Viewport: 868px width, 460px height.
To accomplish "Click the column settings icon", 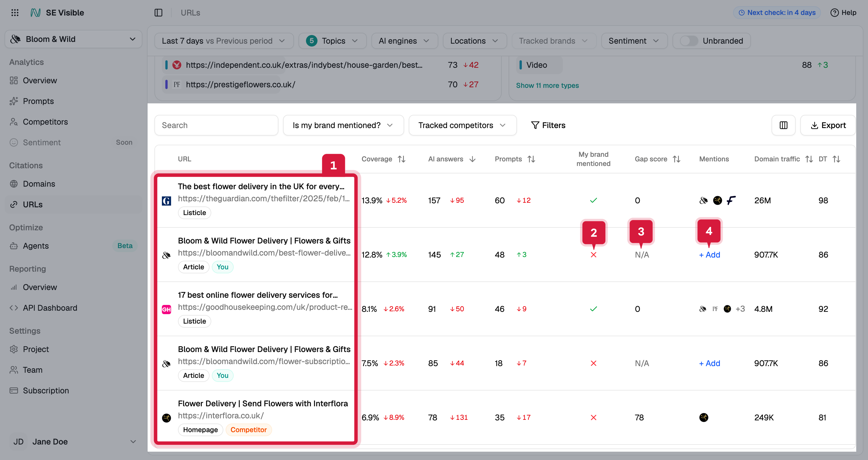I will 783,125.
